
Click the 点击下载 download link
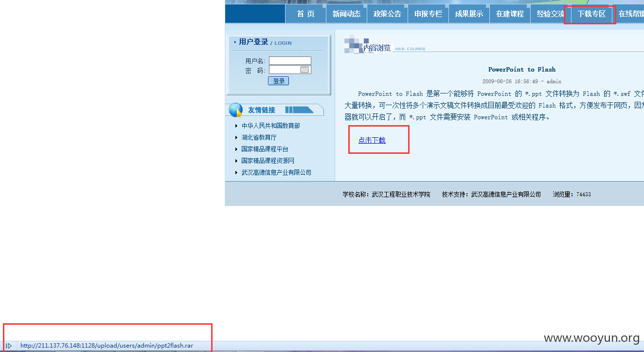tap(372, 140)
